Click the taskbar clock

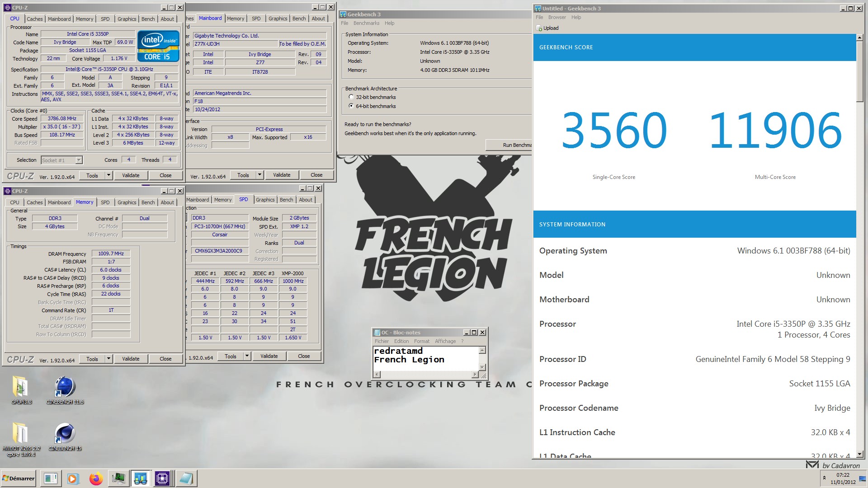click(x=843, y=479)
